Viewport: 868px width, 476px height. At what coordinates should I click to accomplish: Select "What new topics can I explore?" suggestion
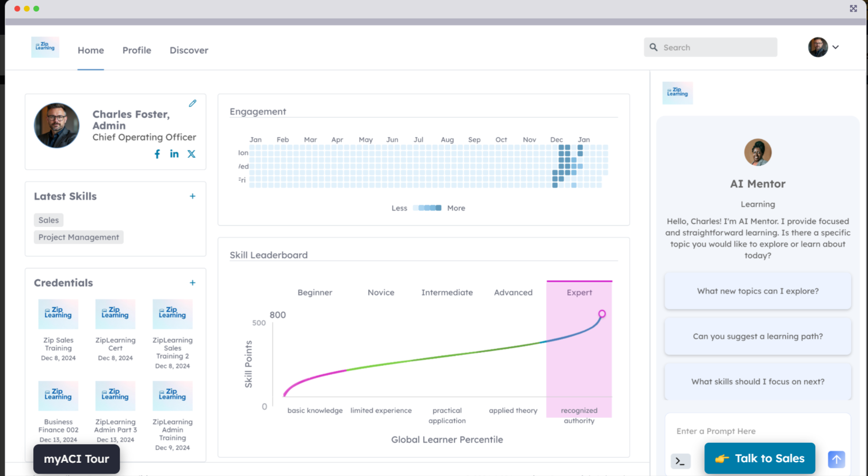(x=758, y=291)
